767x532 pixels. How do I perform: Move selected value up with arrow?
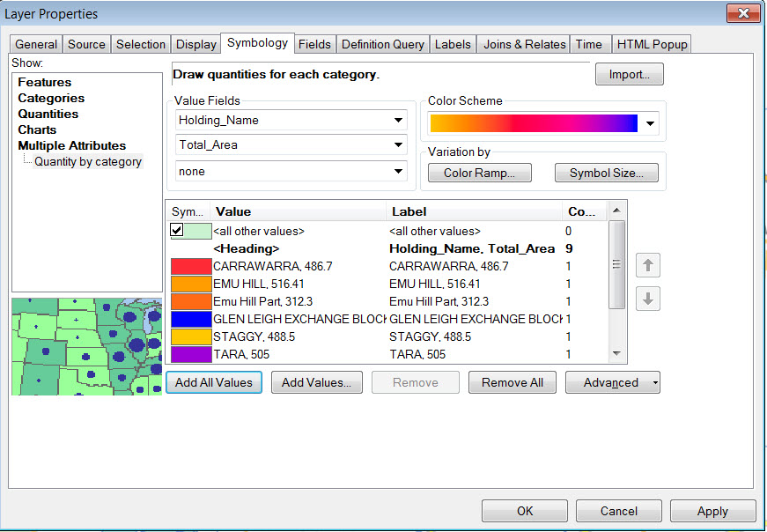pyautogui.click(x=648, y=266)
